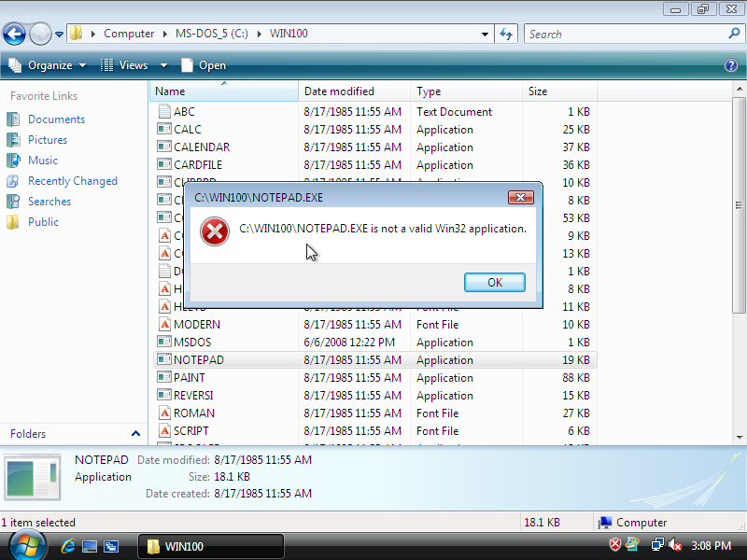Click the Open toolbar button
747x560 pixels.
(204, 65)
